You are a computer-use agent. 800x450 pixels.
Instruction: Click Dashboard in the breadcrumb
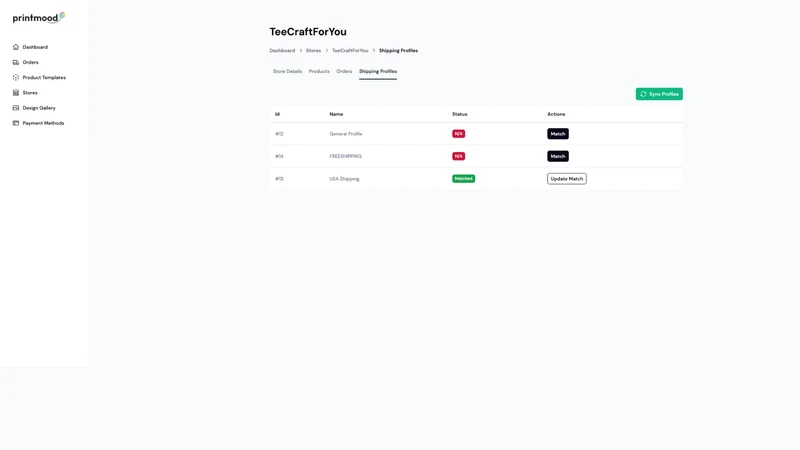(282, 51)
